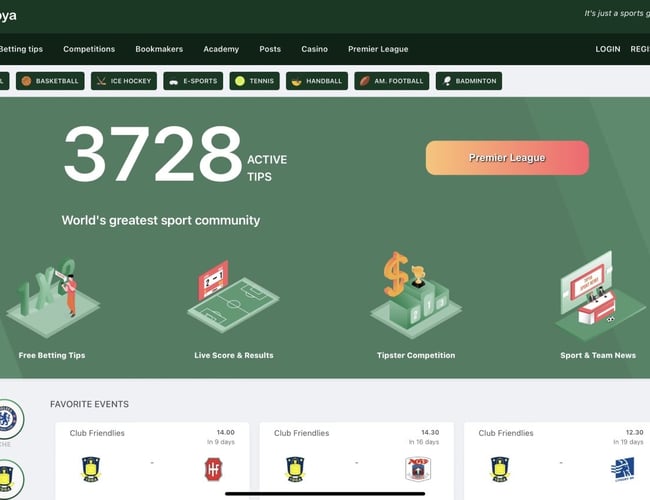
Task: Pick the Badminton sport chip
Action: tap(469, 81)
